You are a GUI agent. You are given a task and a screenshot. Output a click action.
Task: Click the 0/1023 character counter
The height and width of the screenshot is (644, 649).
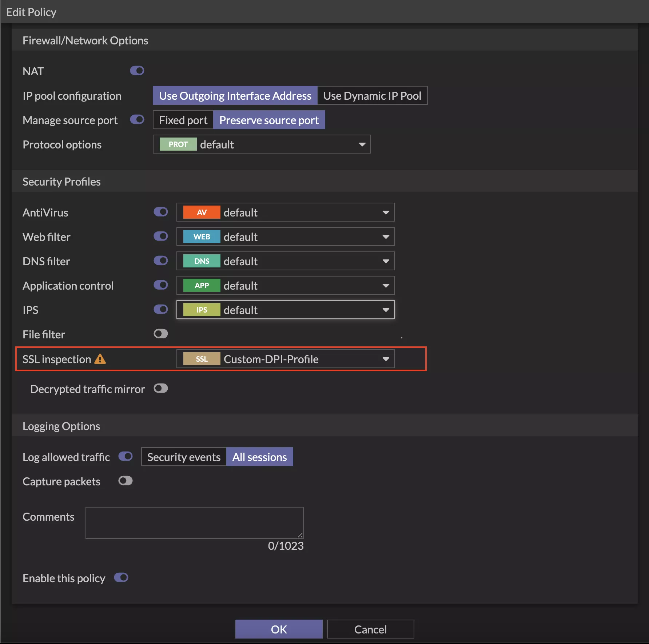pos(286,546)
